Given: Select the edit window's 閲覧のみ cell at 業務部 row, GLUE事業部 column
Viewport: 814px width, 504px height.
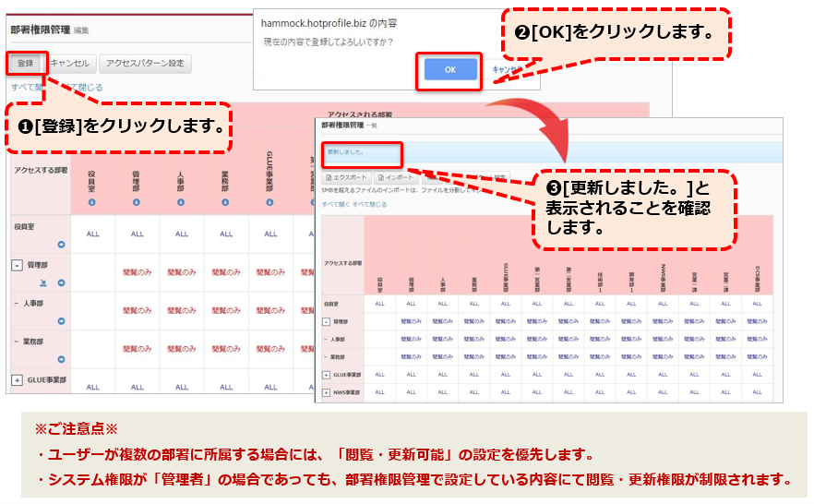Looking at the screenshot, I should pos(270,349).
